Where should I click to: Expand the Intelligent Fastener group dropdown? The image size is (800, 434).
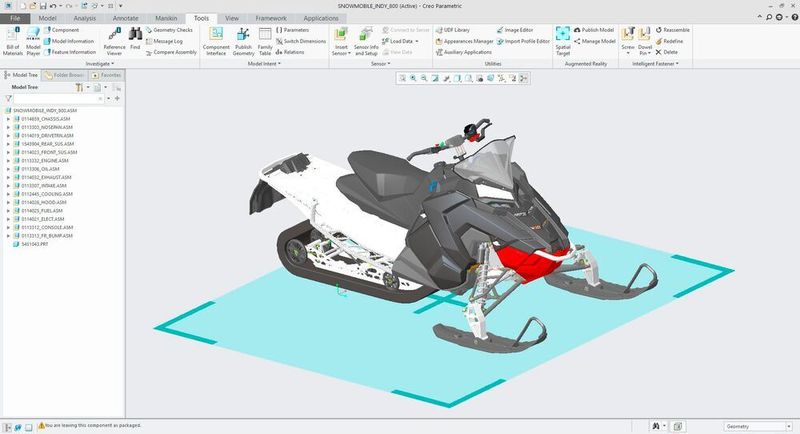click(655, 64)
